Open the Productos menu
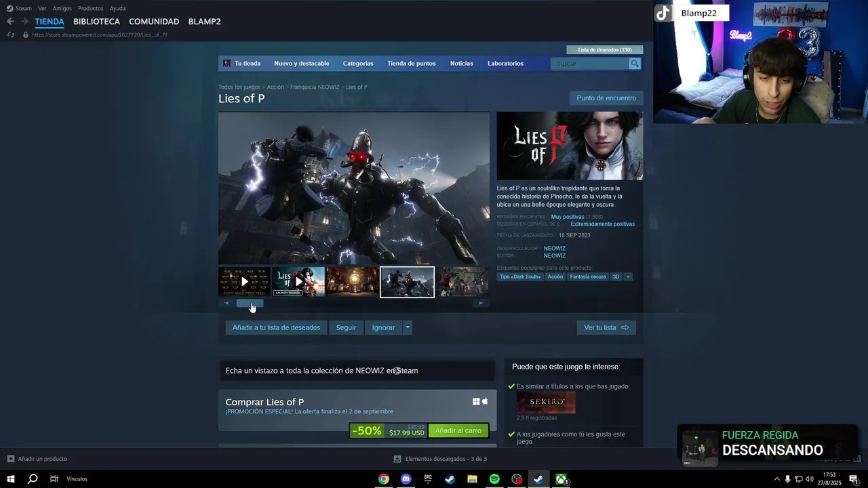This screenshot has width=868, height=488. pyautogui.click(x=91, y=8)
